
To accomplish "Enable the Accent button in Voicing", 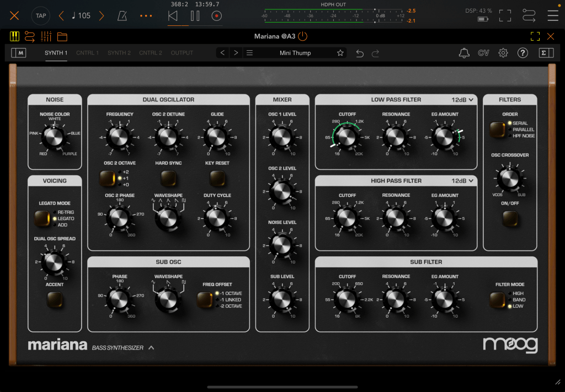I will (x=54, y=299).
